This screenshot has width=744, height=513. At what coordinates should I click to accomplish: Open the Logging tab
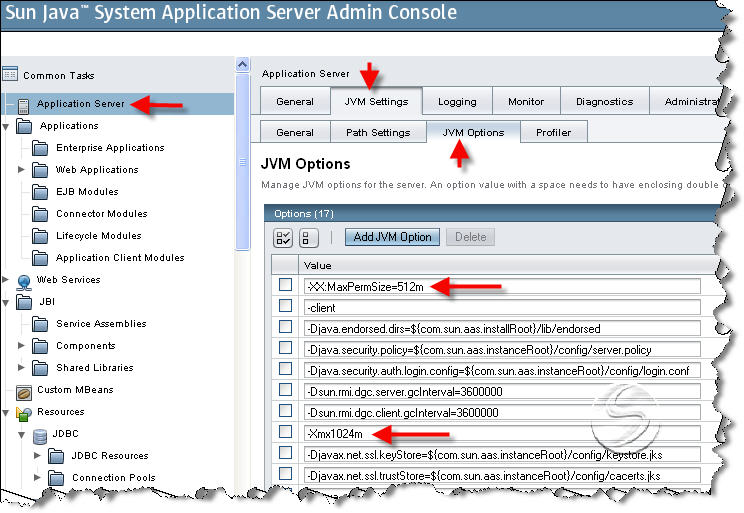[x=457, y=101]
